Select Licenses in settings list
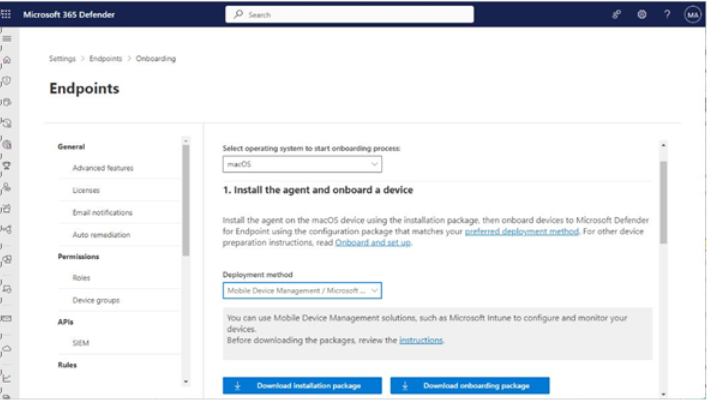Viewport: 709px width, 402px height. 86,190
